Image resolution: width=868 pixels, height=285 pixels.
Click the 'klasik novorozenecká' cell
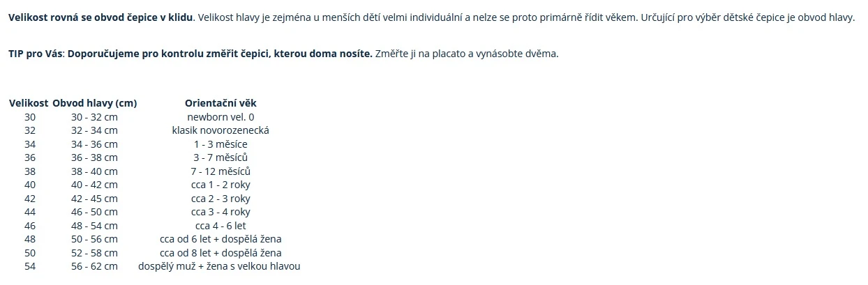pos(220,130)
